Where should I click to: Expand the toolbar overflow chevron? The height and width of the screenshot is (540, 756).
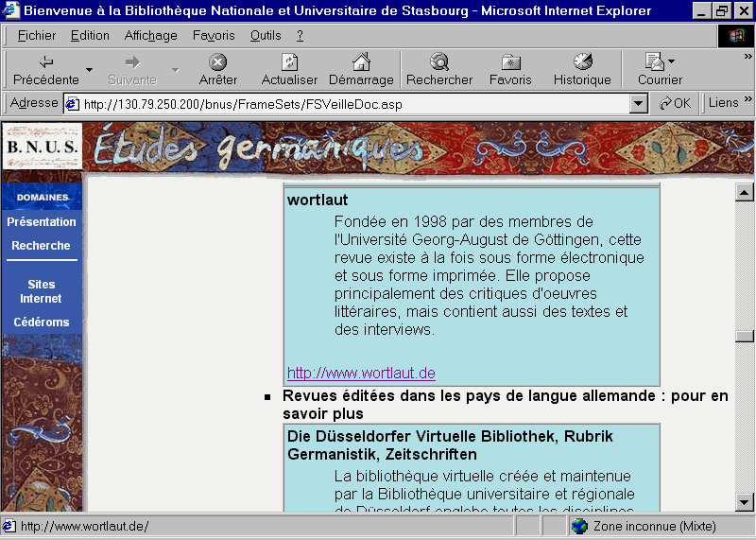pyautogui.click(x=747, y=57)
